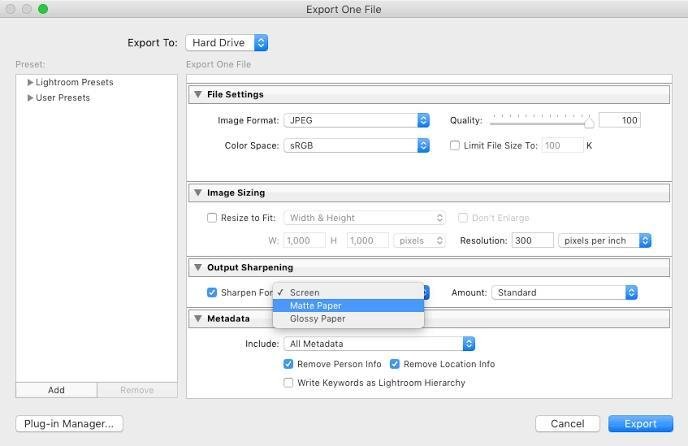The image size is (688, 446).
Task: Click the Quality slider handle
Action: [589, 122]
